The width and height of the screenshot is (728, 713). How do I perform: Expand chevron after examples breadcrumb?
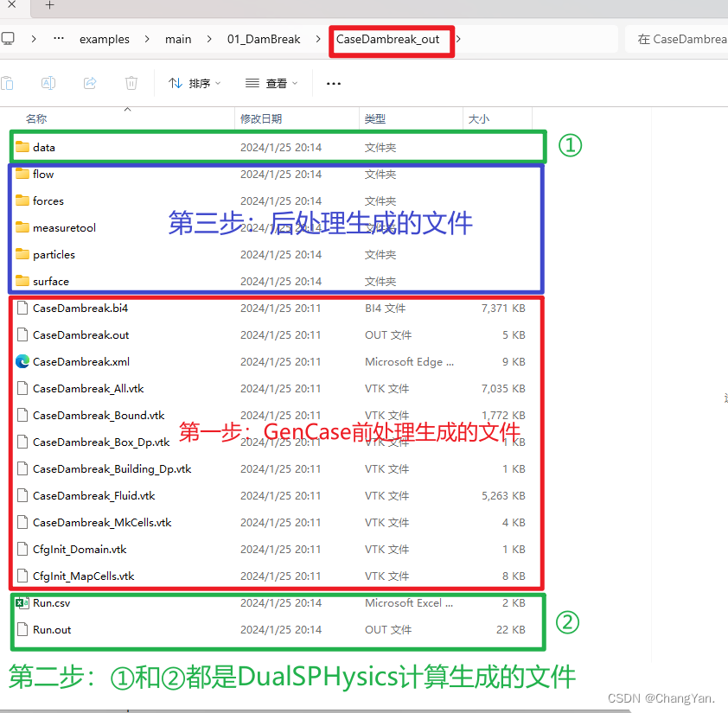147,39
